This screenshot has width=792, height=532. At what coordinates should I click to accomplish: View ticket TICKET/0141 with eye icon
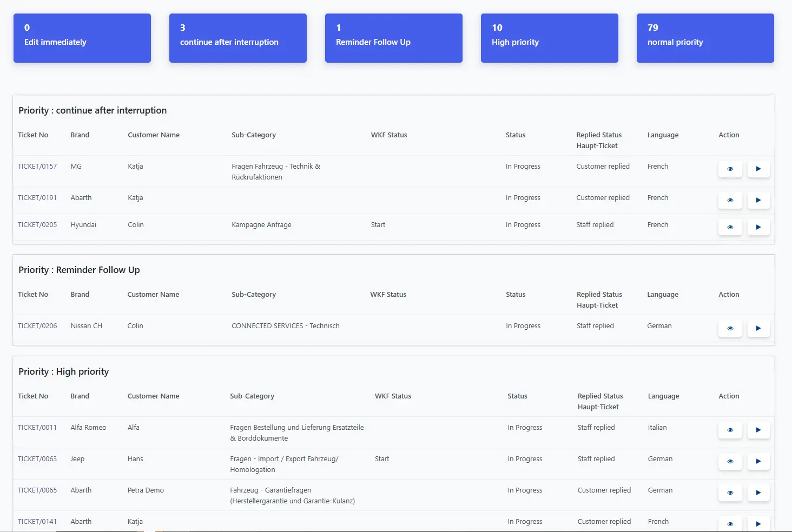(x=730, y=524)
